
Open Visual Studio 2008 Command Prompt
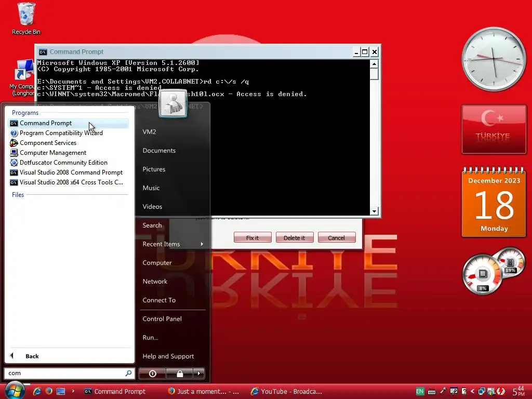pos(68,172)
